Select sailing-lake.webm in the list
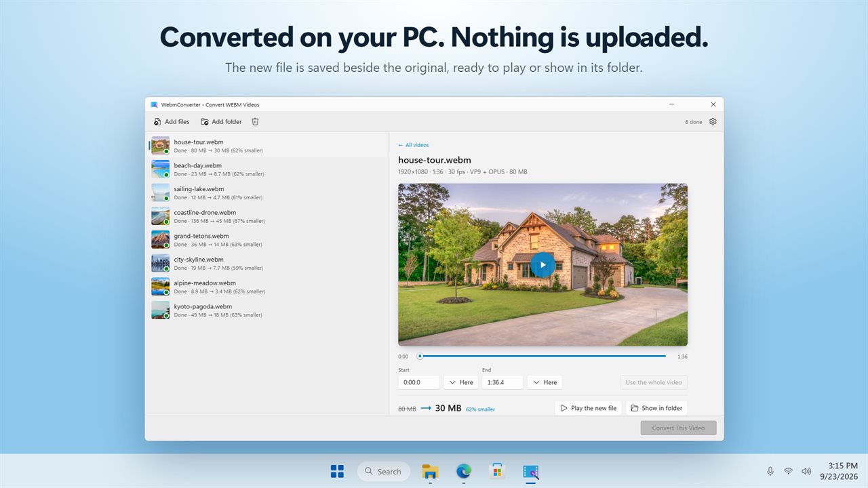 coord(268,193)
